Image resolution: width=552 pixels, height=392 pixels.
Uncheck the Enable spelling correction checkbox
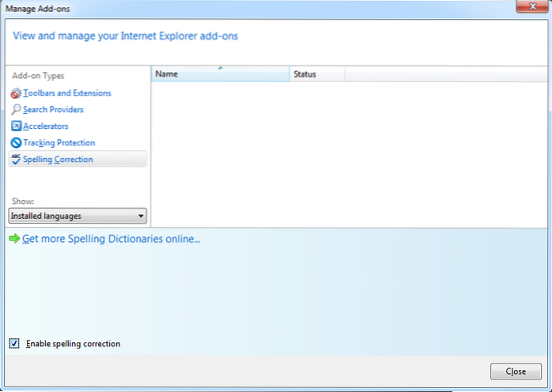pyautogui.click(x=14, y=344)
